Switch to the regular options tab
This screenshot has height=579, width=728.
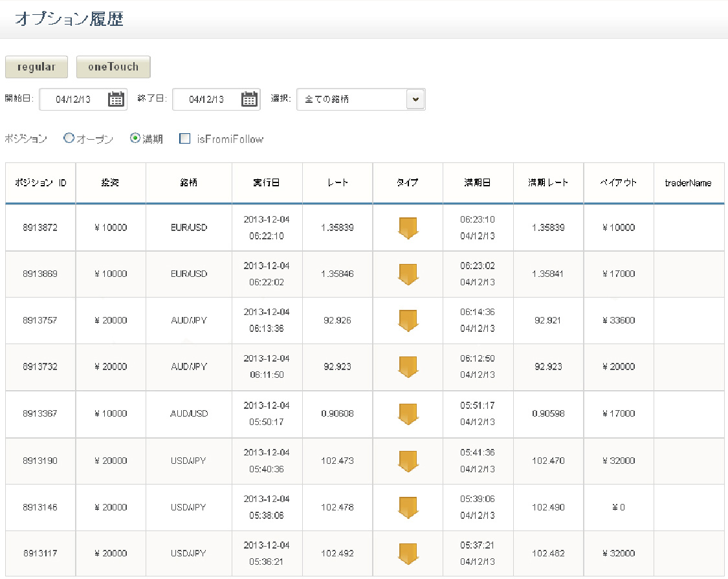(37, 67)
